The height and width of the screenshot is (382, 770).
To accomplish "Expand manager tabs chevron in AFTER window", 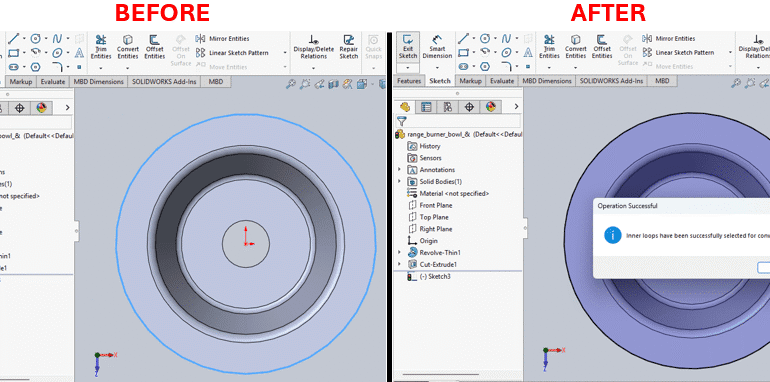I will (516, 107).
